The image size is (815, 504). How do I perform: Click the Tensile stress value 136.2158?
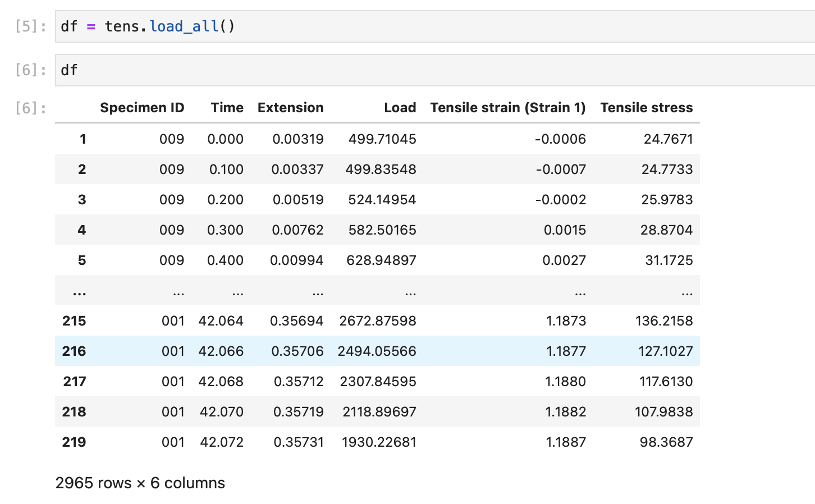(664, 321)
